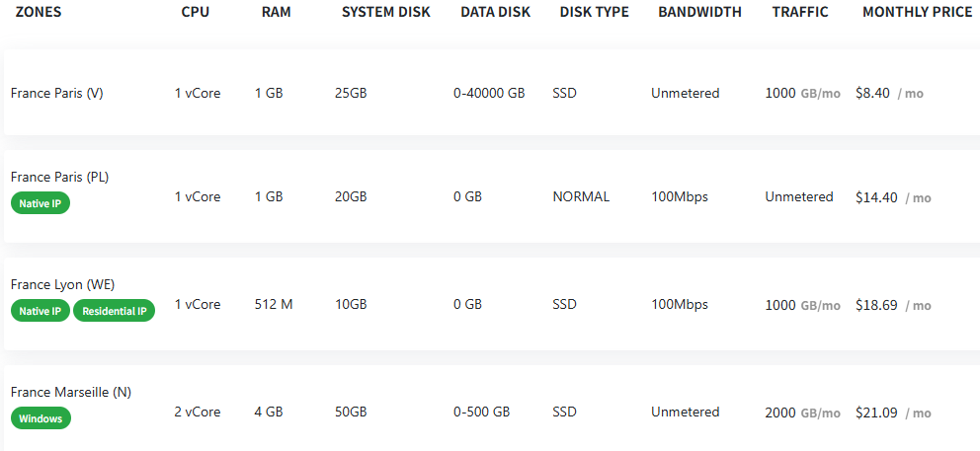The height and width of the screenshot is (451, 980).
Task: Sort by the DISK TYPE column header
Action: pyautogui.click(x=595, y=12)
